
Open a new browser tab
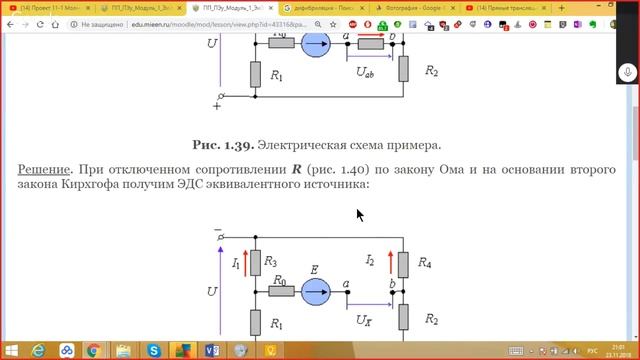point(562,8)
